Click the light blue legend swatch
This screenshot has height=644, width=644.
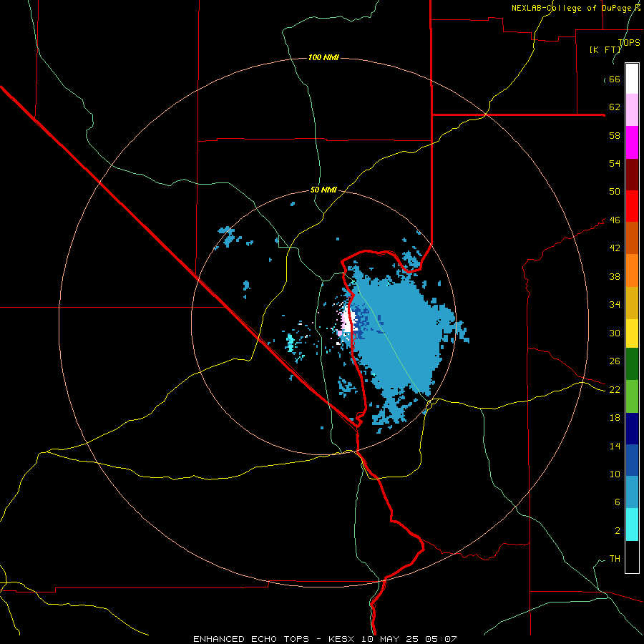632,492
